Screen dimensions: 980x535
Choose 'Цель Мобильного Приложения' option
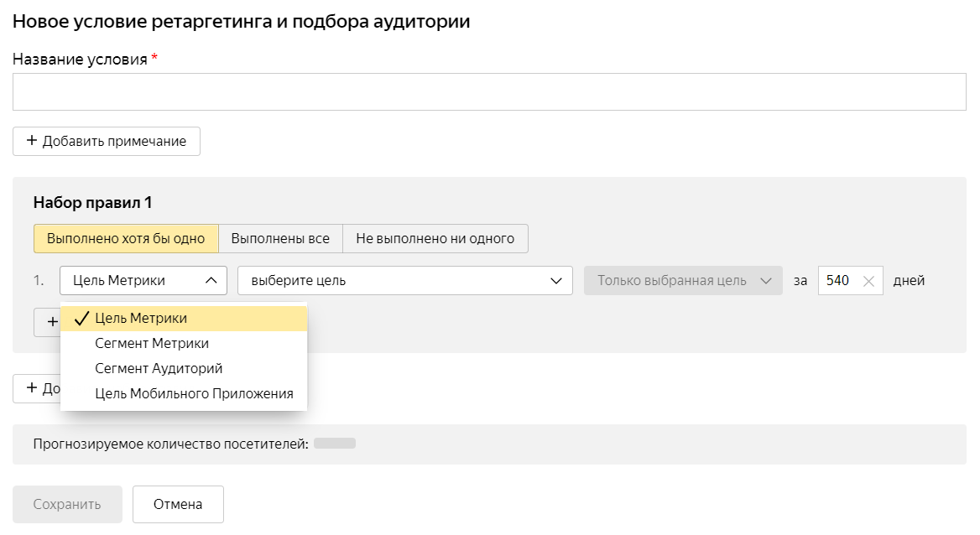click(184, 394)
